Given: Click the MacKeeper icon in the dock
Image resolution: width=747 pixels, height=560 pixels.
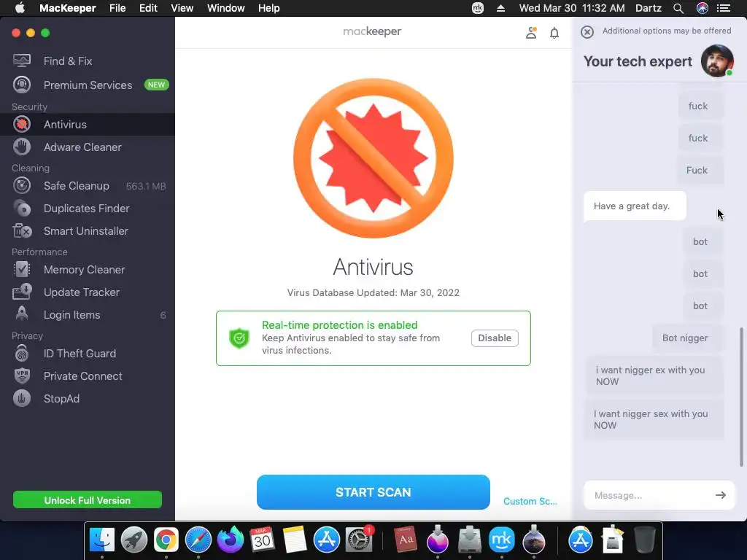Looking at the screenshot, I should 502,540.
